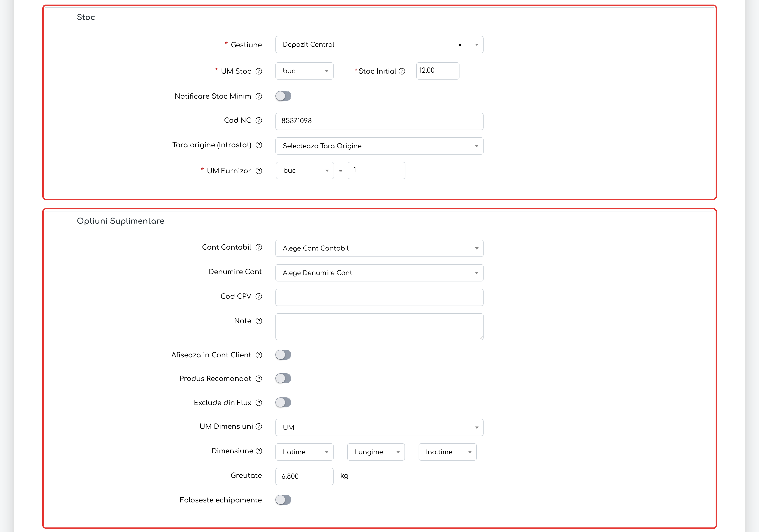
Task: Enable the Foloseste echipamente toggle
Action: point(283,499)
